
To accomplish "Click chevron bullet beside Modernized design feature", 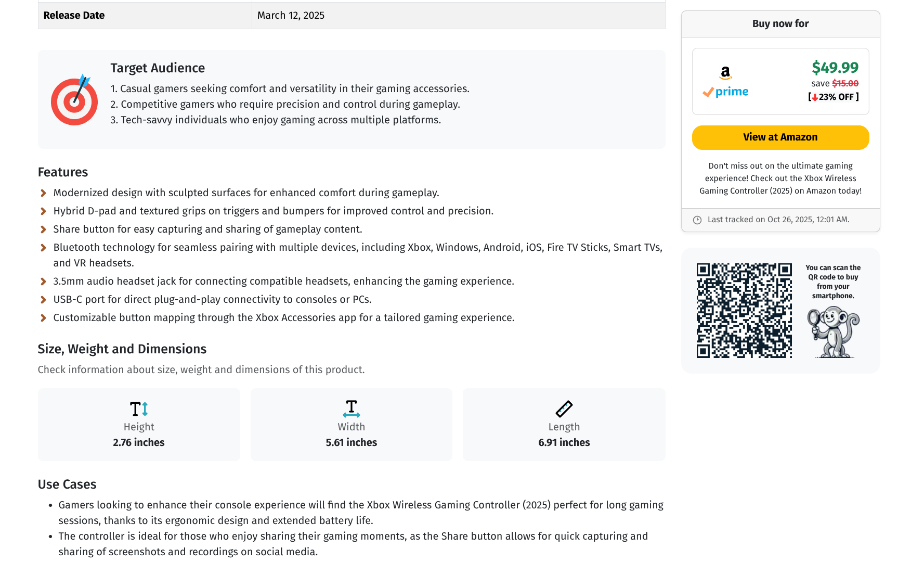I will coord(44,193).
